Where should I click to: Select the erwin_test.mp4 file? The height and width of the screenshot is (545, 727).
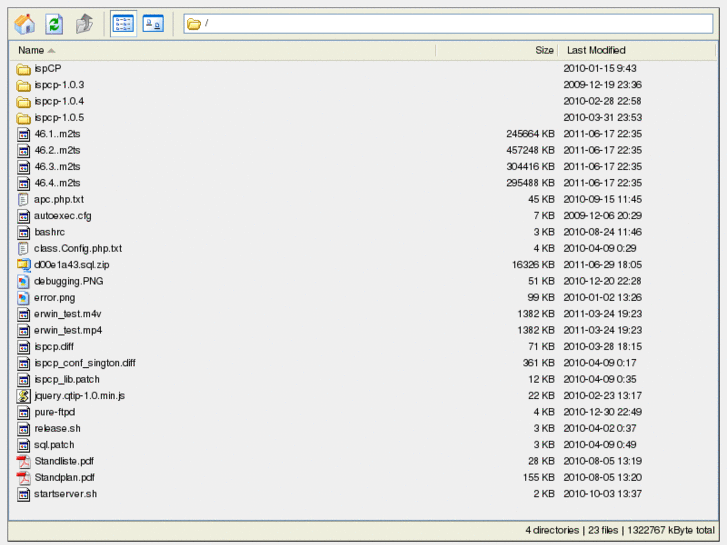(x=67, y=330)
